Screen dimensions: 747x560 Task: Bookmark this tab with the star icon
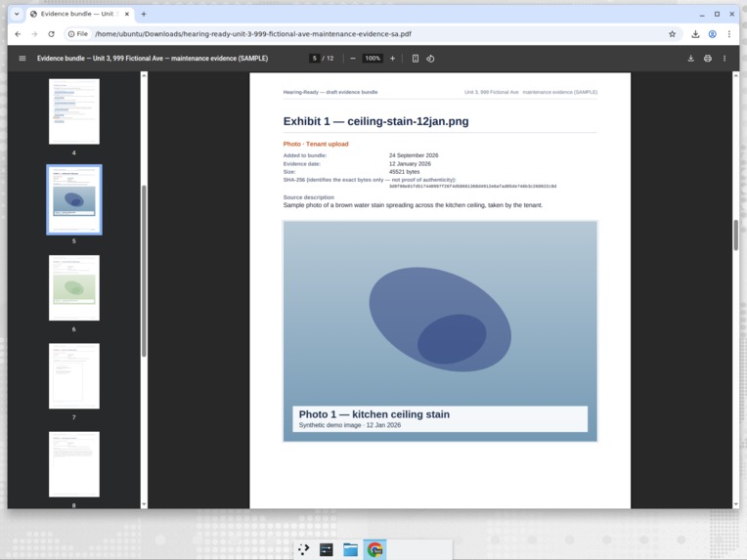tap(673, 34)
